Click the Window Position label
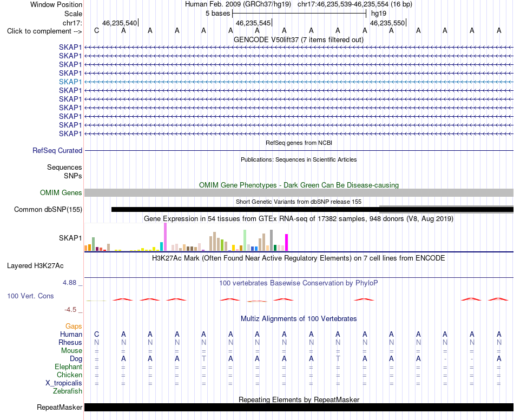Image resolution: width=514 pixels, height=420 pixels. click(x=56, y=4)
